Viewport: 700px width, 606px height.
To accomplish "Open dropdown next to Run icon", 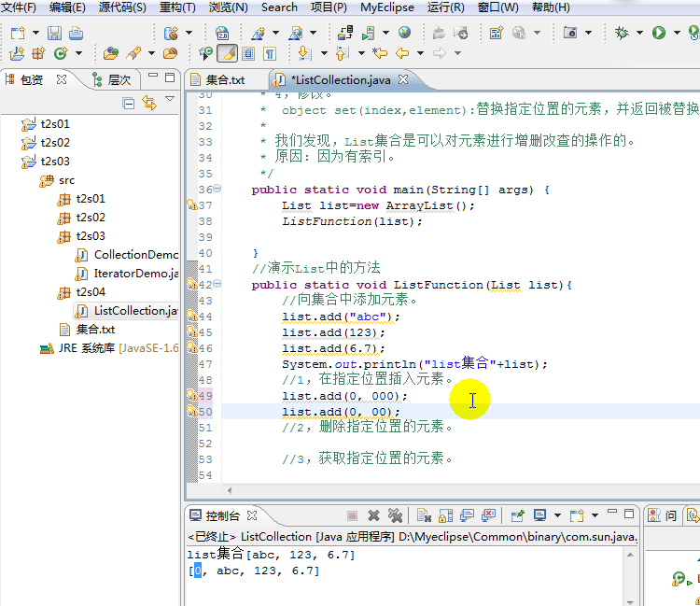I will pyautogui.click(x=678, y=33).
